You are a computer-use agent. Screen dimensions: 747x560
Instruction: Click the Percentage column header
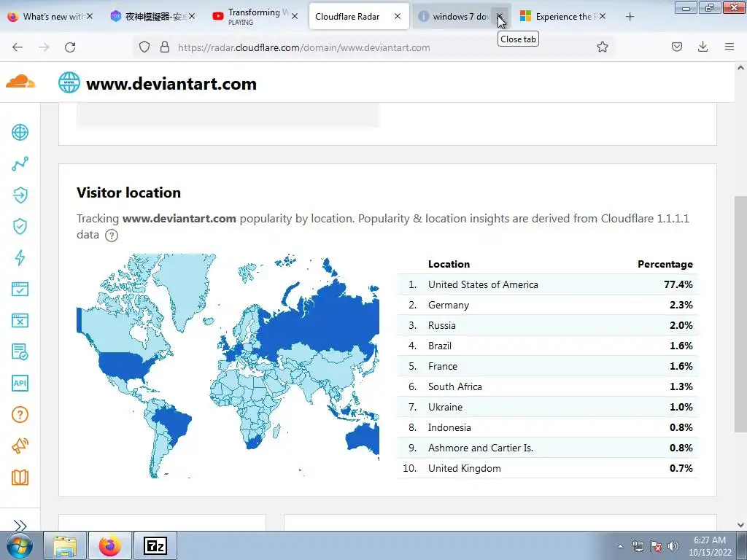coord(665,264)
